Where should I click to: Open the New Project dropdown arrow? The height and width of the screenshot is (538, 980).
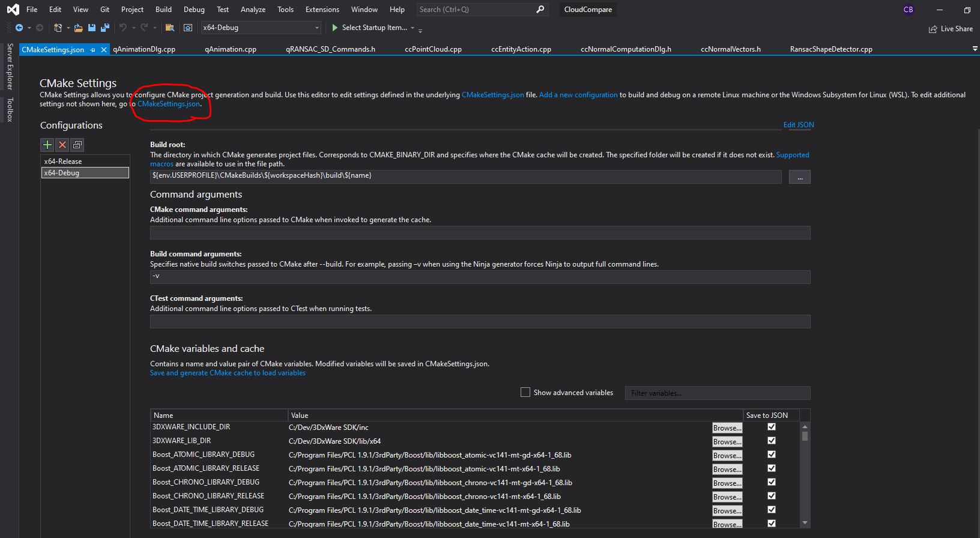click(68, 28)
